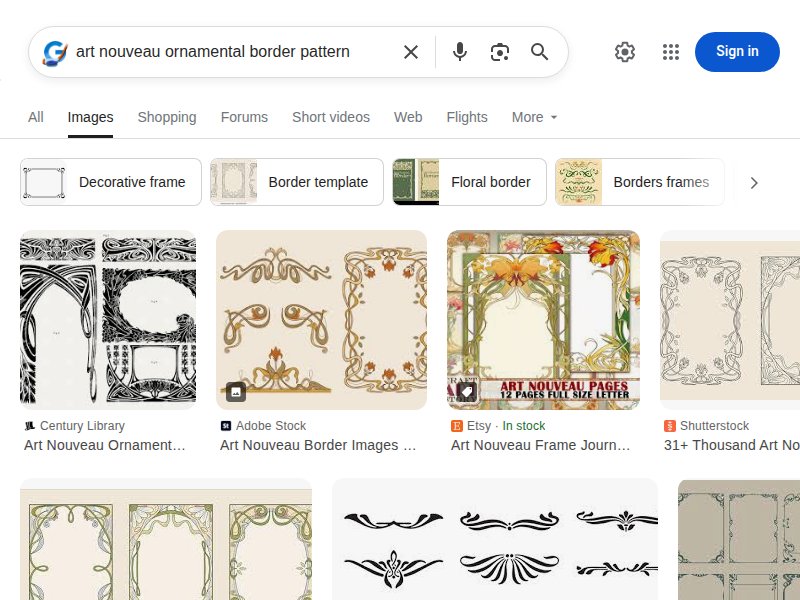Expand the More search options dropdown
This screenshot has width=800, height=600.
[x=533, y=117]
